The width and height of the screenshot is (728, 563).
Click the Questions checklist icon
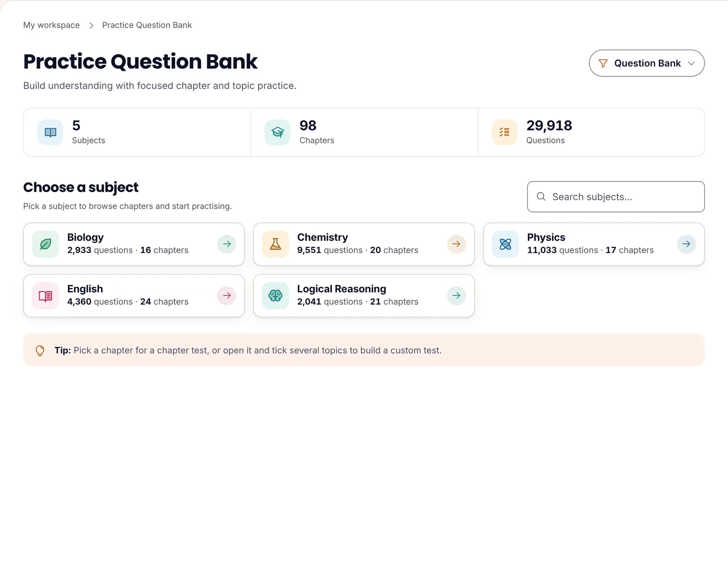coord(505,132)
